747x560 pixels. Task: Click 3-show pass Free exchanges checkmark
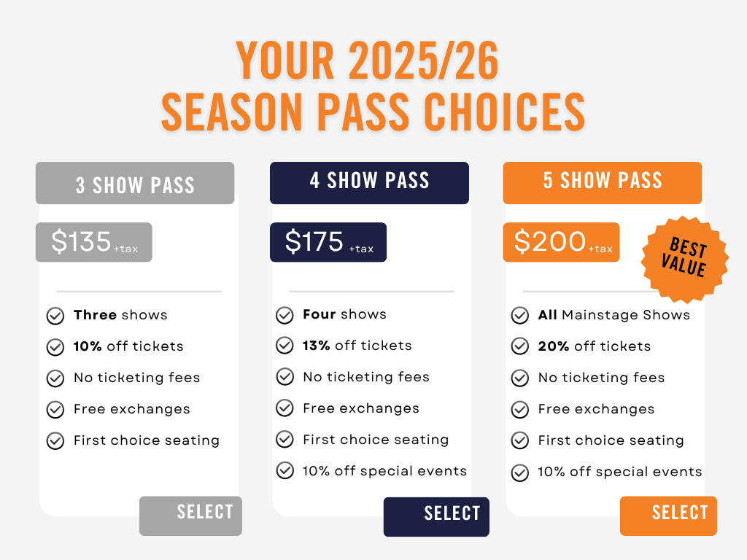click(x=55, y=410)
